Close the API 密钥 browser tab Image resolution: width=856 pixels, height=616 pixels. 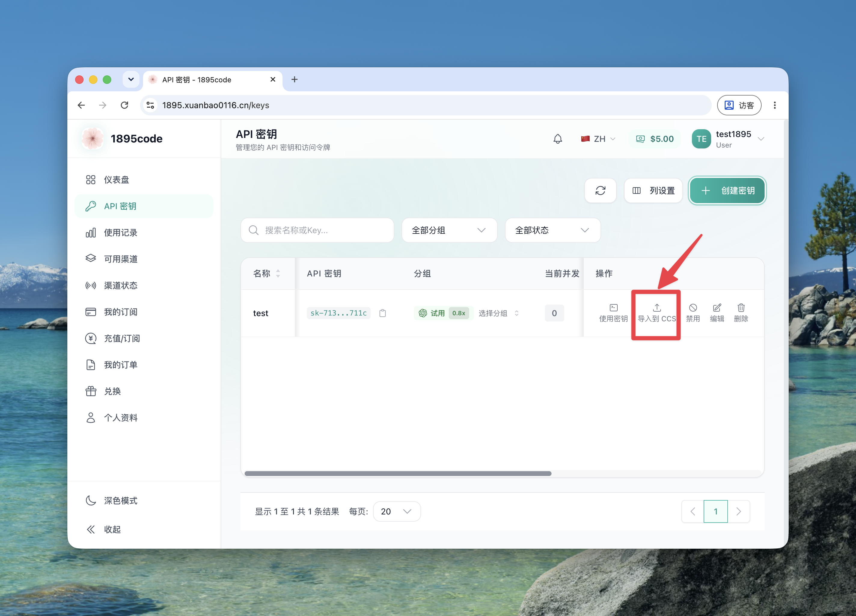(x=273, y=80)
